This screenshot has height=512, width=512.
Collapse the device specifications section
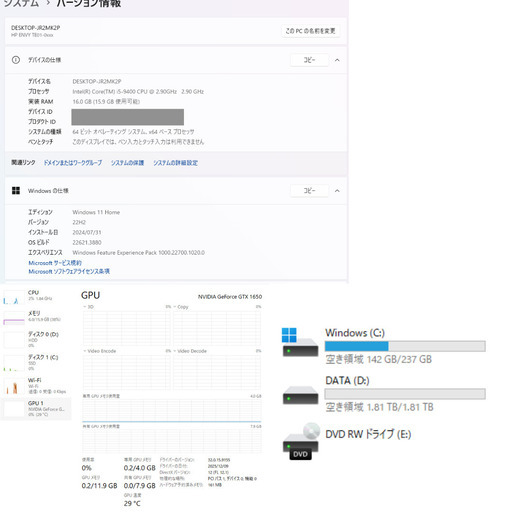click(x=337, y=60)
